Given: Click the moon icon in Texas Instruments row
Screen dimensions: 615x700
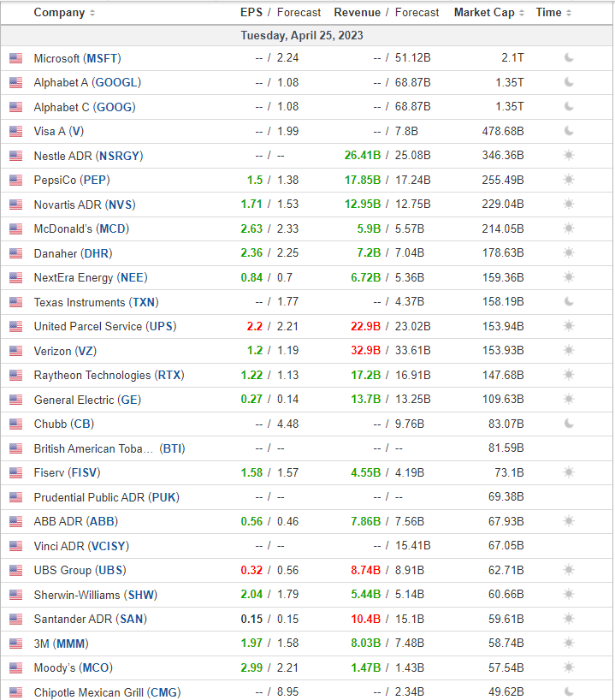Looking at the screenshot, I should pyautogui.click(x=569, y=302).
